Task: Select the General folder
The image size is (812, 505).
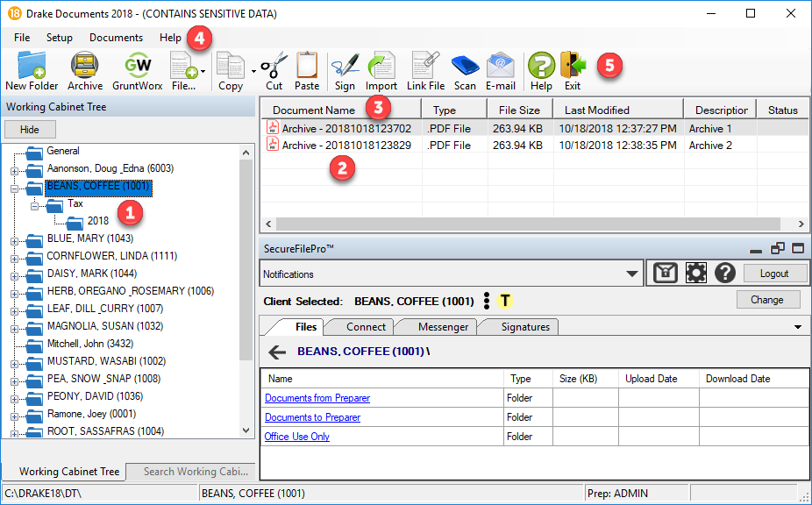Action: tap(62, 151)
